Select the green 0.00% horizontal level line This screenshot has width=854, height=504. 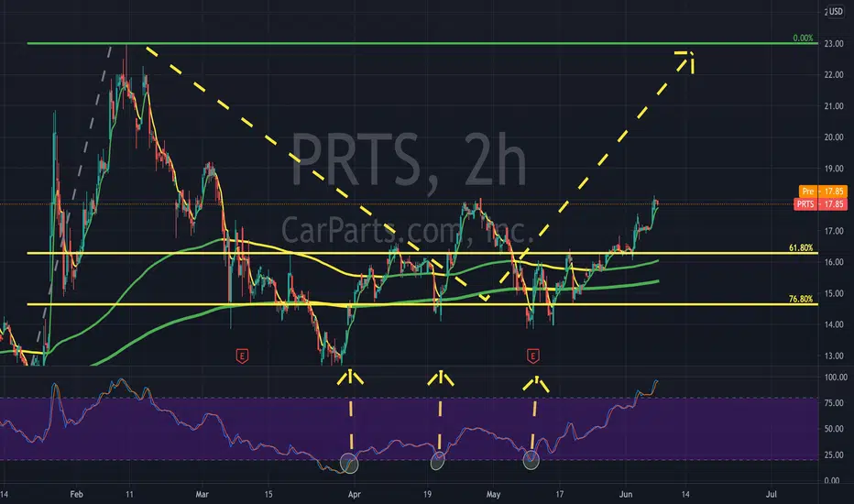(422, 43)
